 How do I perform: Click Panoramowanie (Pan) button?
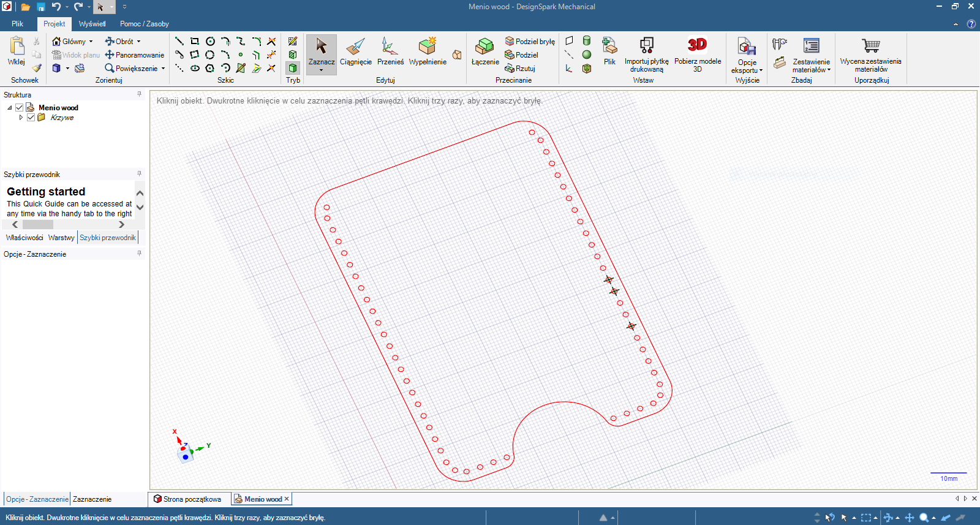[x=134, y=55]
